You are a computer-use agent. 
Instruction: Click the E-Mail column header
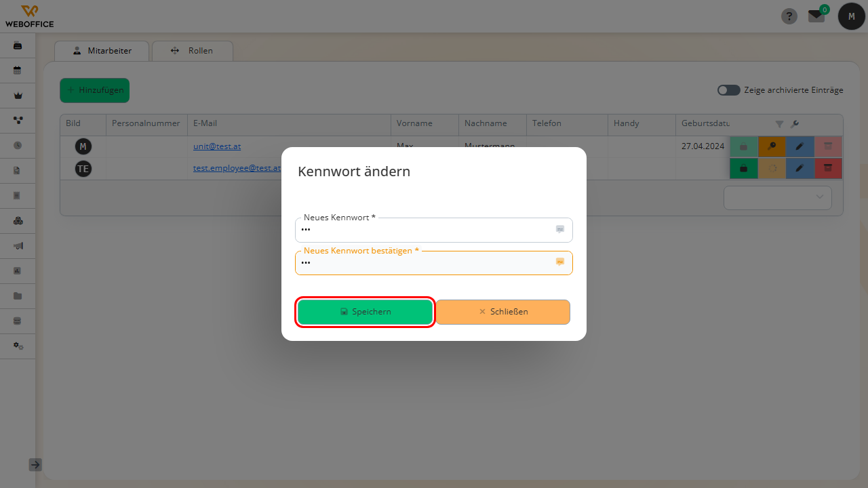[290, 124]
